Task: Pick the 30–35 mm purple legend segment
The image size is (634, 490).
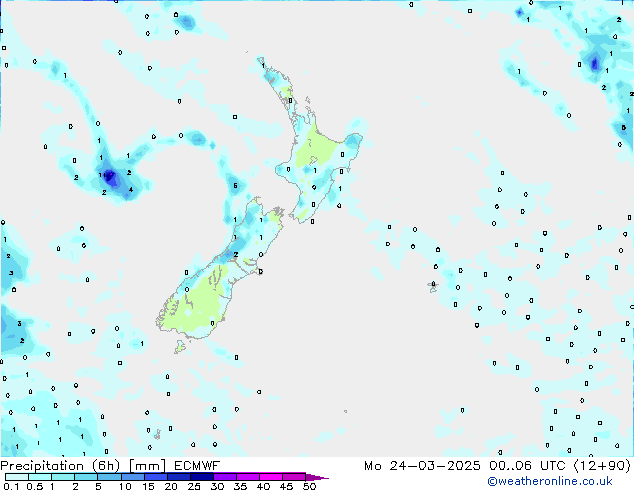Action: click(x=229, y=477)
